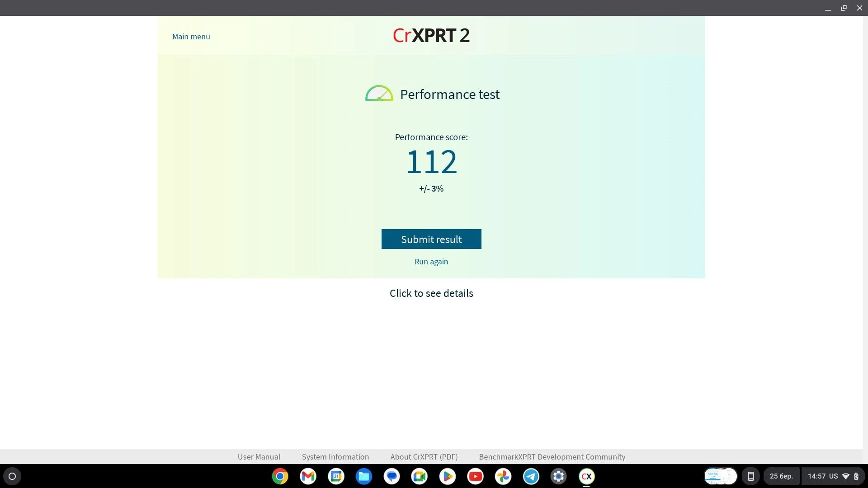Open the Google Play Store
Viewport: 868px width, 488px height.
pos(448,476)
